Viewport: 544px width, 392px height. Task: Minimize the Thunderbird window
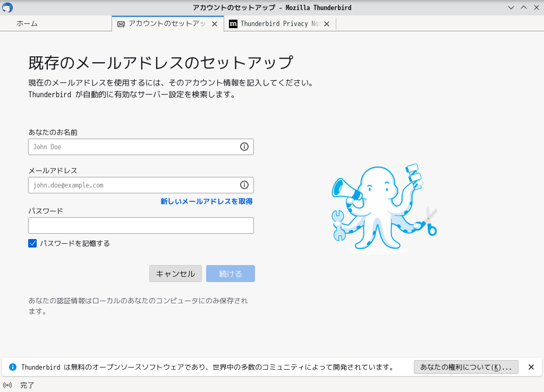[x=511, y=7]
